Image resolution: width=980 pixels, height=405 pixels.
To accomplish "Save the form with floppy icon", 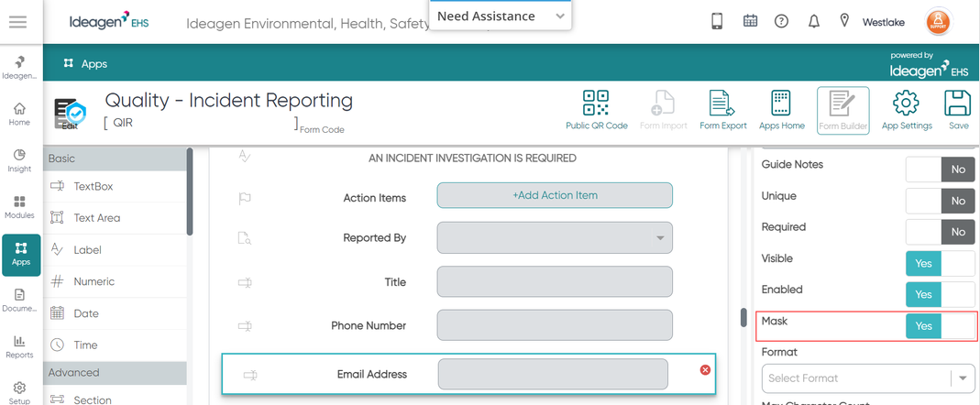I will [958, 110].
